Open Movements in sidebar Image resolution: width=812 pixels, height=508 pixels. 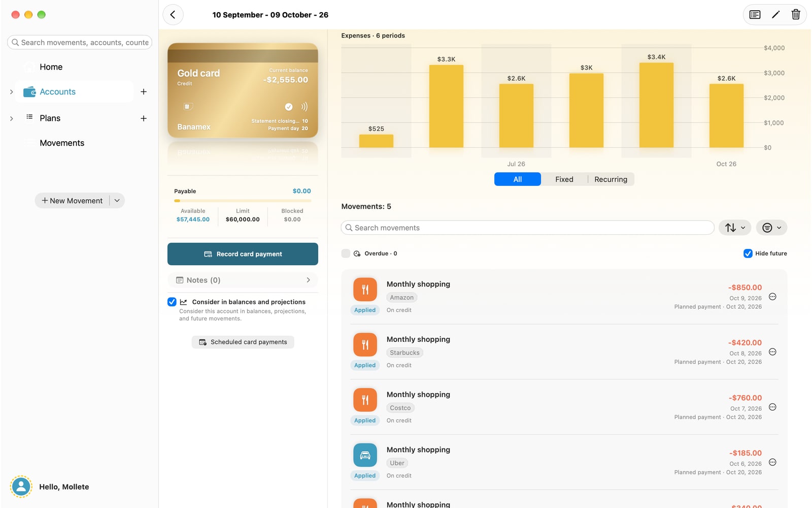[x=62, y=143]
